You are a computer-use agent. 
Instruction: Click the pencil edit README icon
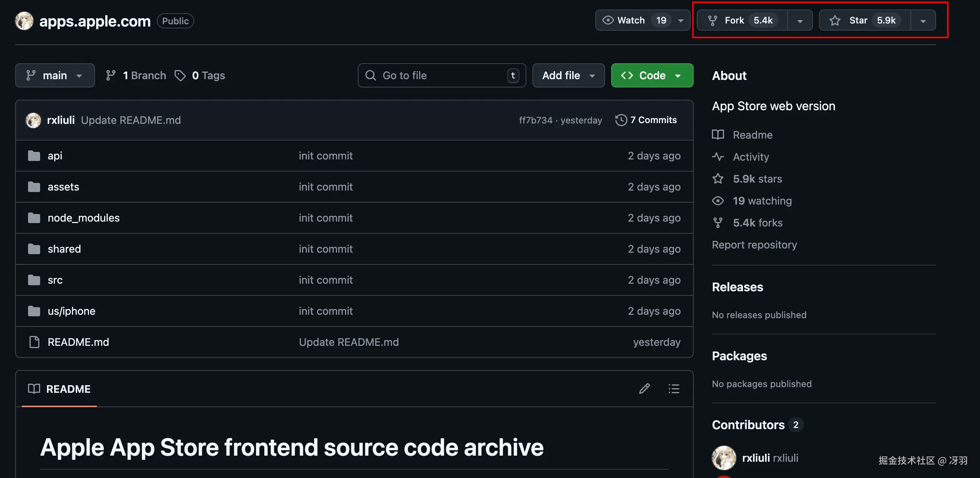(x=644, y=389)
